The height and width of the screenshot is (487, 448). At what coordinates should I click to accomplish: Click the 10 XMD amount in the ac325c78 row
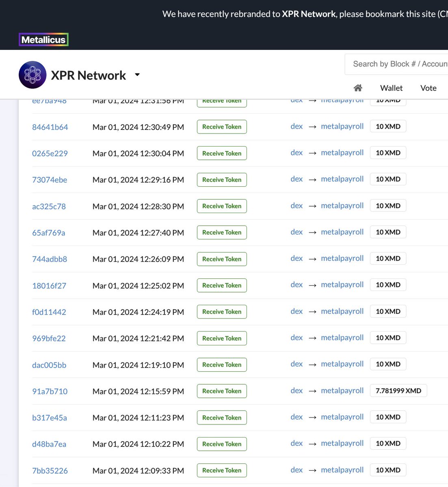[x=388, y=206]
